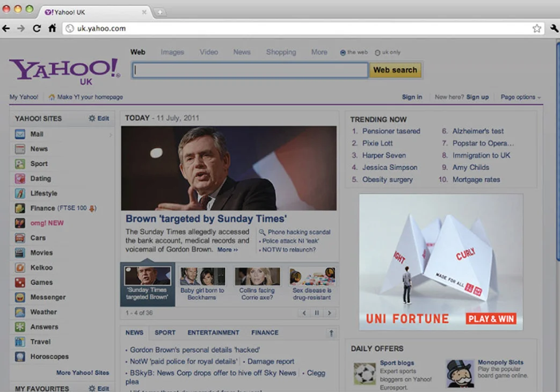
Task: Open the Travel sidebar icon
Action: click(20, 342)
